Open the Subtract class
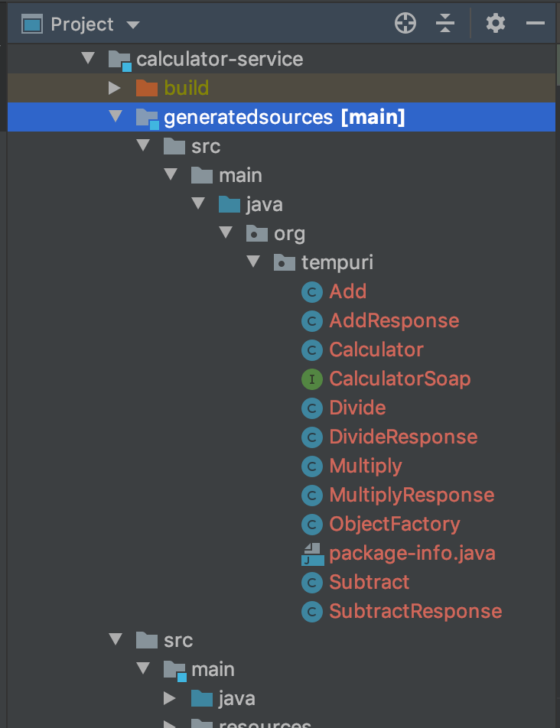 pos(370,582)
